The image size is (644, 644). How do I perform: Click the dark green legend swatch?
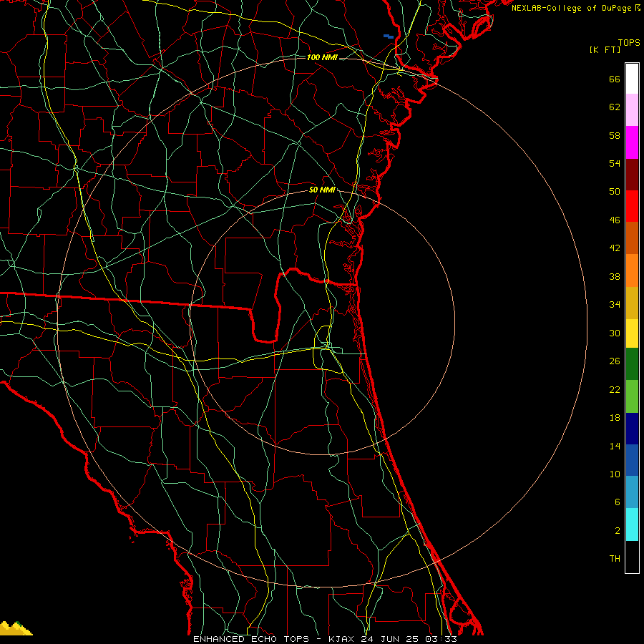[x=632, y=364]
